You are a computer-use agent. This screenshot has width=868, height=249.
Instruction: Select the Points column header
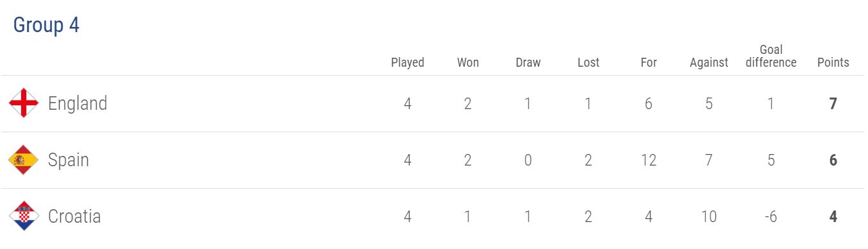pos(833,62)
